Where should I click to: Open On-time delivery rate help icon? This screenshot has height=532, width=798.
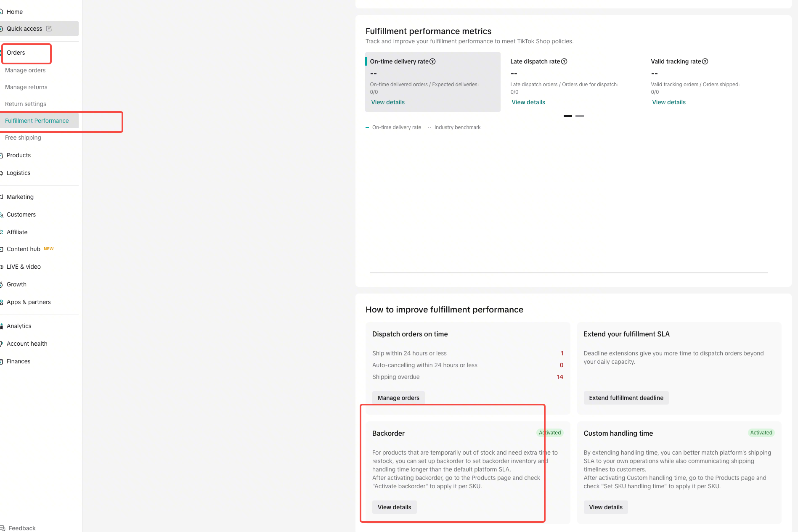click(x=432, y=61)
